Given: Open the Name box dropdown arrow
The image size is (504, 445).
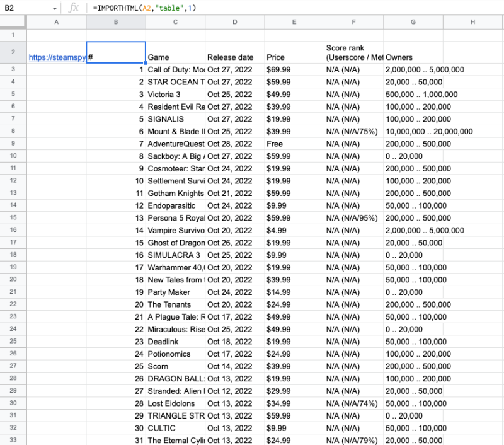Looking at the screenshot, I should click(54, 8).
